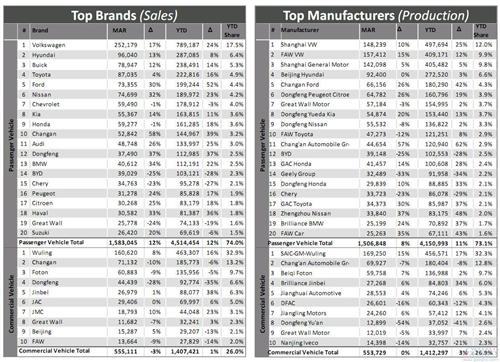
Task: Click the SAIC-GM-Wuling manufacturer row
Action: click(383, 253)
